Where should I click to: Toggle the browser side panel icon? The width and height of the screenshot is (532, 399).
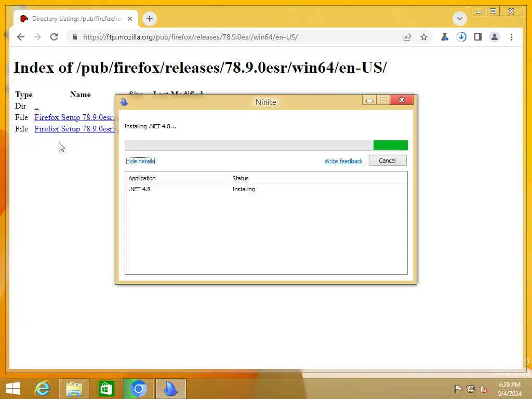click(478, 37)
